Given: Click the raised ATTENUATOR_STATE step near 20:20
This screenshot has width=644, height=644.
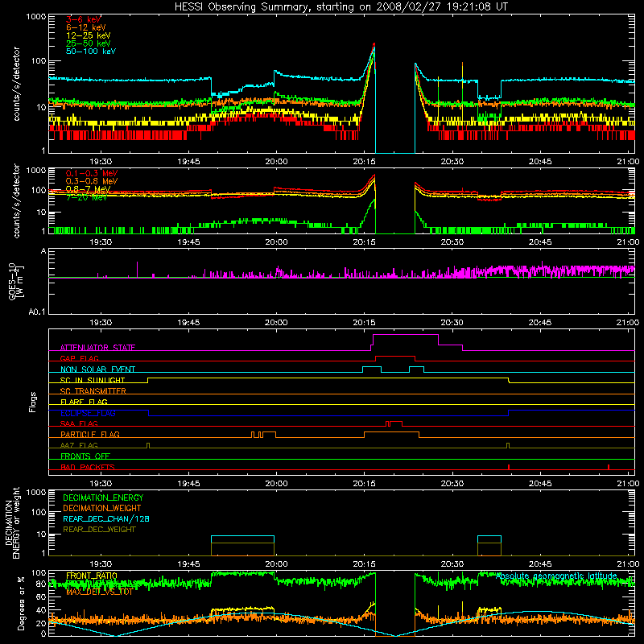Looking at the screenshot, I should pos(406,335).
